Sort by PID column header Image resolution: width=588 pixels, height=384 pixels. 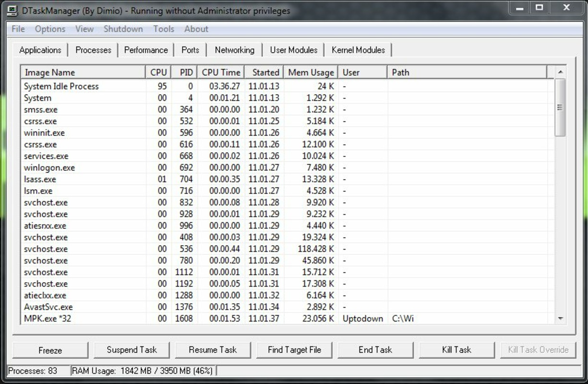pyautogui.click(x=184, y=72)
